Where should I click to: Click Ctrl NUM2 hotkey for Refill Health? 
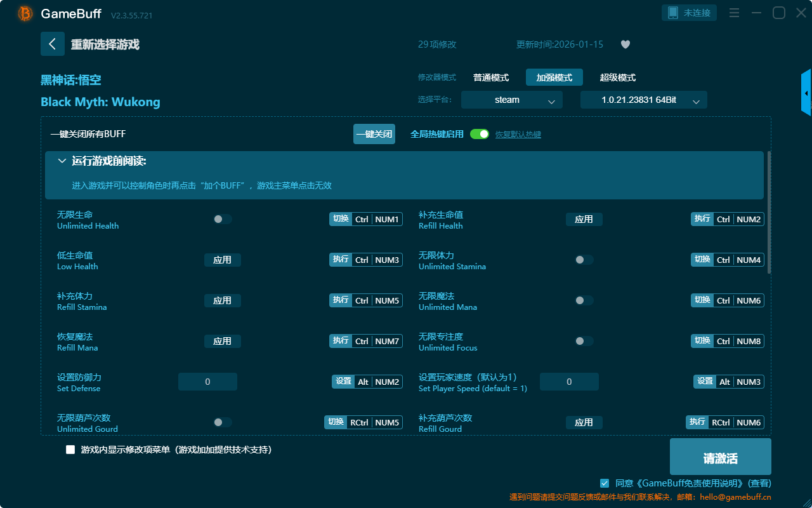pyautogui.click(x=728, y=219)
